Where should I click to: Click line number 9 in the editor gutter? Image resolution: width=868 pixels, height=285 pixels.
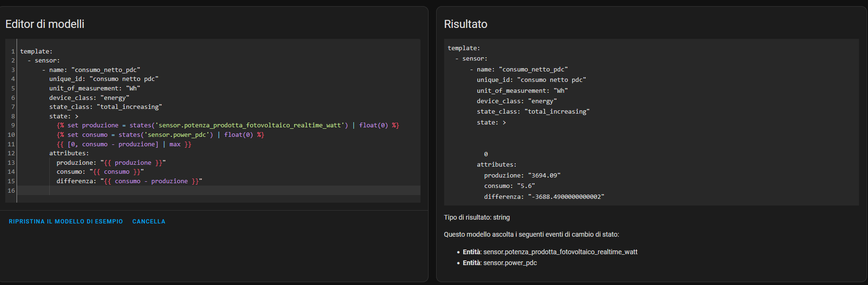(13, 125)
